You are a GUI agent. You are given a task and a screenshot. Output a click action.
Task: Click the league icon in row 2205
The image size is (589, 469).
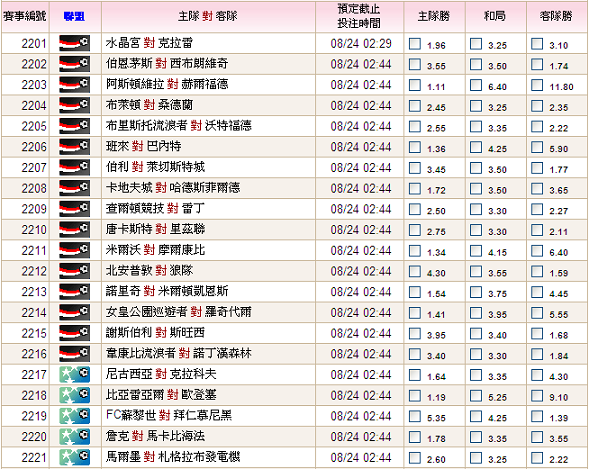click(74, 126)
